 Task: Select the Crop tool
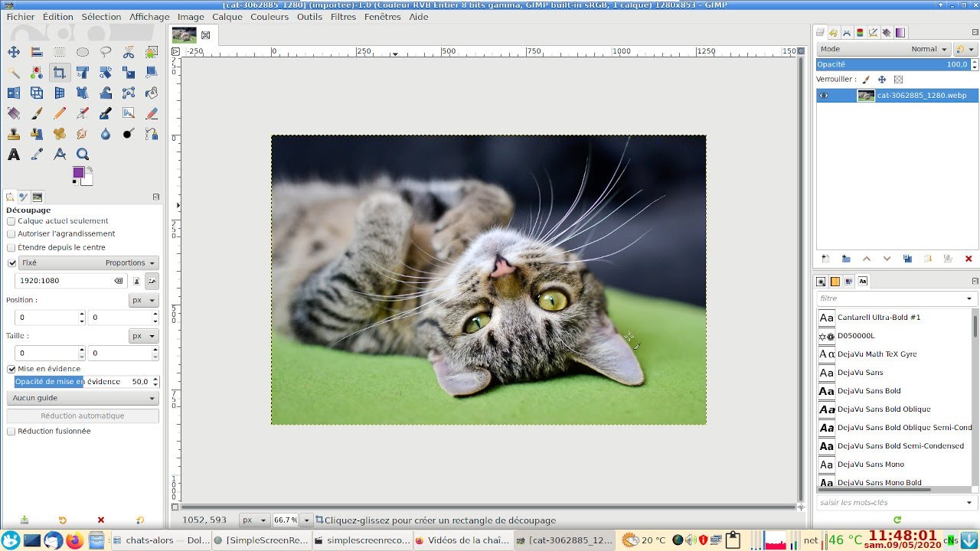pyautogui.click(x=60, y=73)
